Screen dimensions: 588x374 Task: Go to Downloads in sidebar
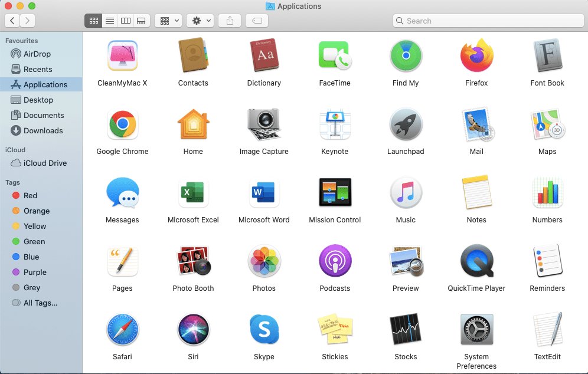43,131
